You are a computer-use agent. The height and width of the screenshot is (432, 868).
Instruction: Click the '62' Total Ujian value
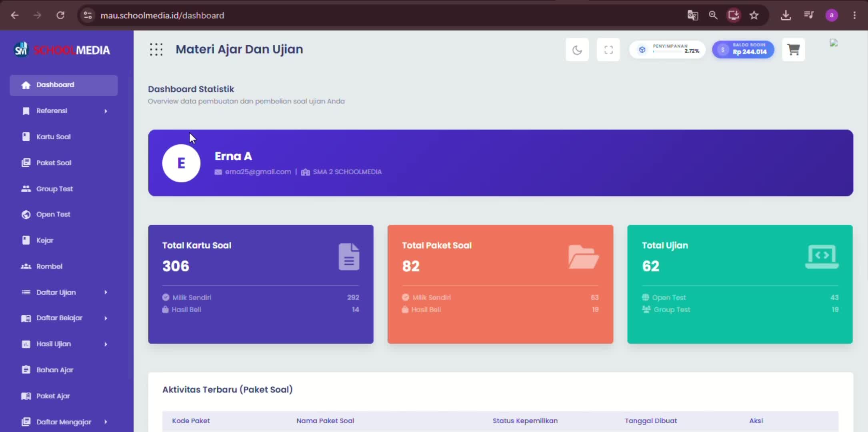click(x=650, y=266)
